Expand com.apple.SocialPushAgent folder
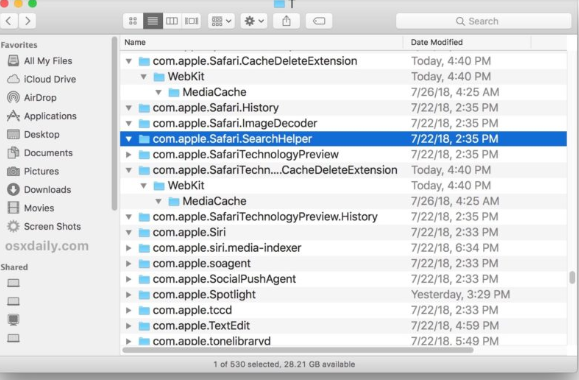The height and width of the screenshot is (380, 579). click(x=129, y=279)
